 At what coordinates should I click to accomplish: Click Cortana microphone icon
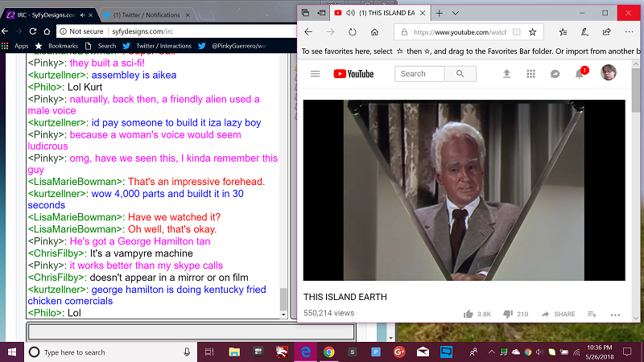tap(187, 352)
